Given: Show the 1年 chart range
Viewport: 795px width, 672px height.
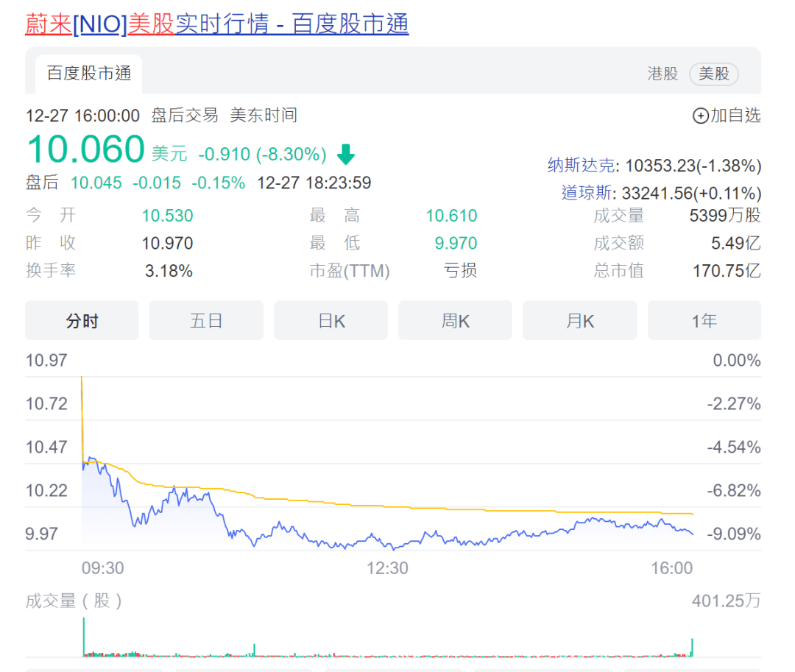Looking at the screenshot, I should 704,321.
